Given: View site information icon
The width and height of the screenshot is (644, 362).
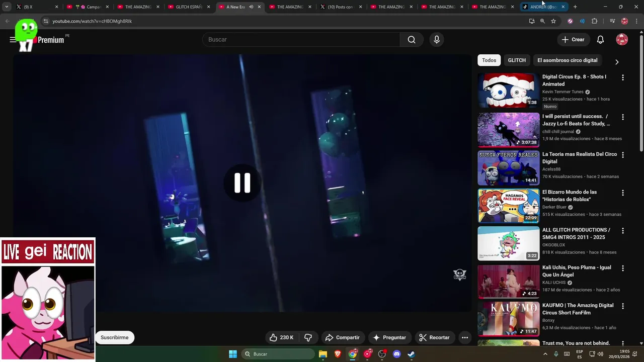Looking at the screenshot, I should click(46, 21).
